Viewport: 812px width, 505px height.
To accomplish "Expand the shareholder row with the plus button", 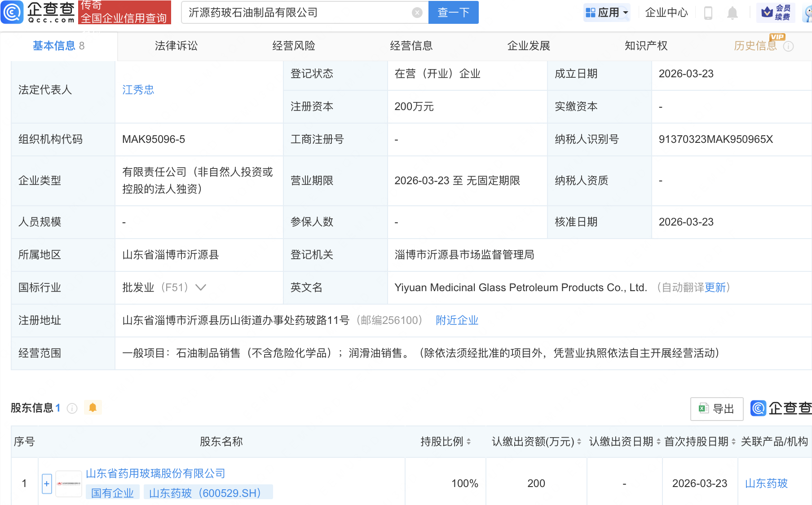I will pyautogui.click(x=46, y=483).
